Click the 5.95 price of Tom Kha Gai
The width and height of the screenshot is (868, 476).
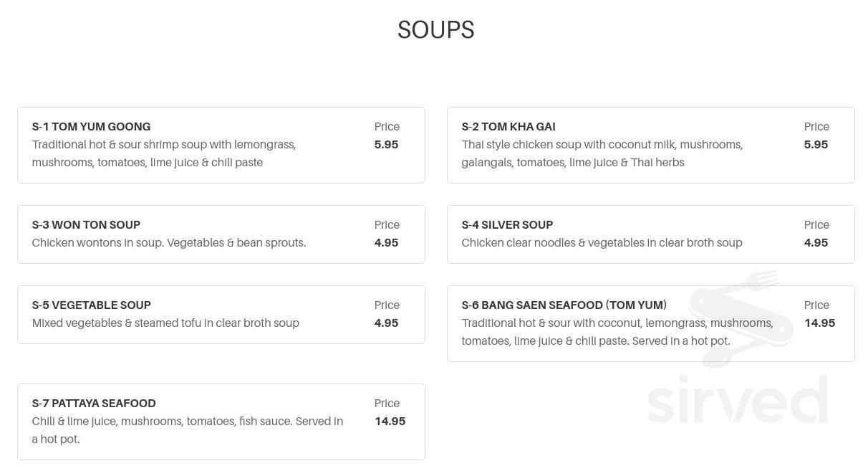tap(816, 145)
